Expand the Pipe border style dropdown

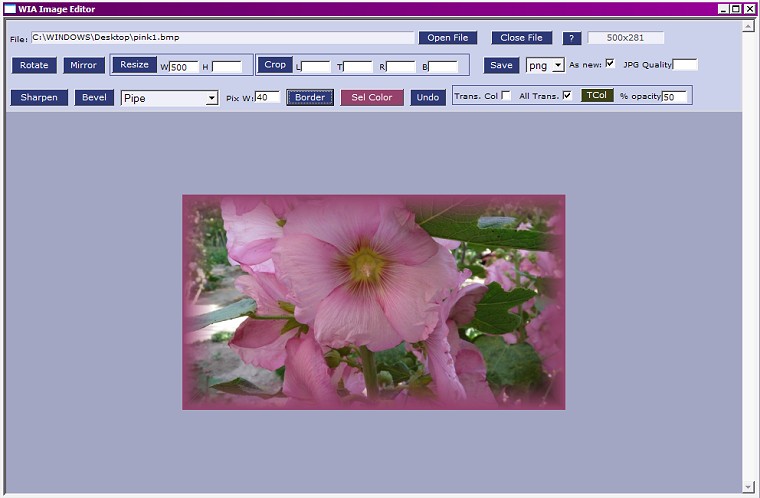point(212,98)
